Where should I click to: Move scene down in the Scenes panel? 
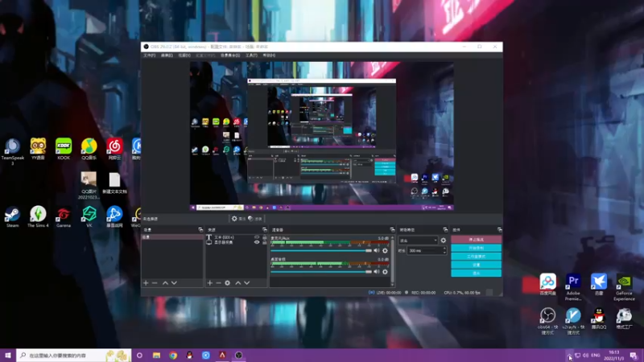click(x=174, y=283)
